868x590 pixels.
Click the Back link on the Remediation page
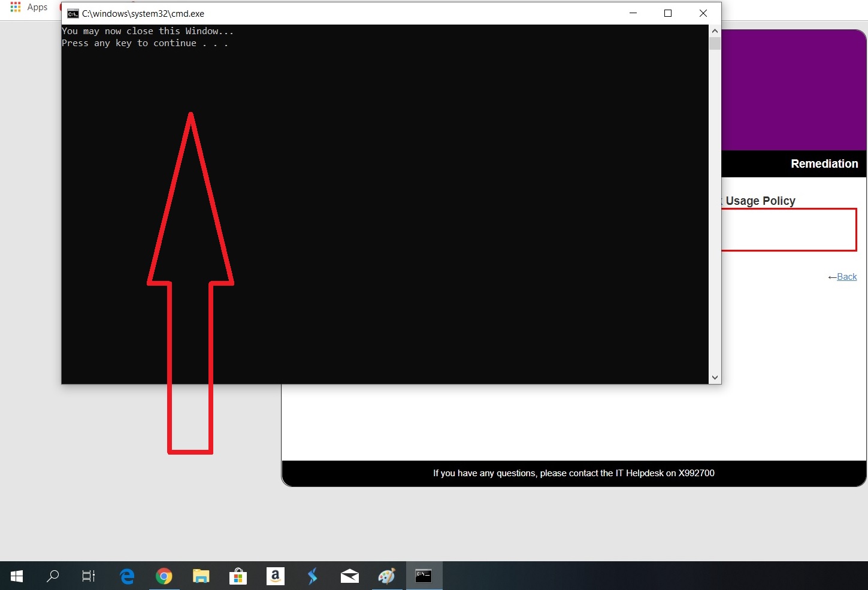[846, 277]
